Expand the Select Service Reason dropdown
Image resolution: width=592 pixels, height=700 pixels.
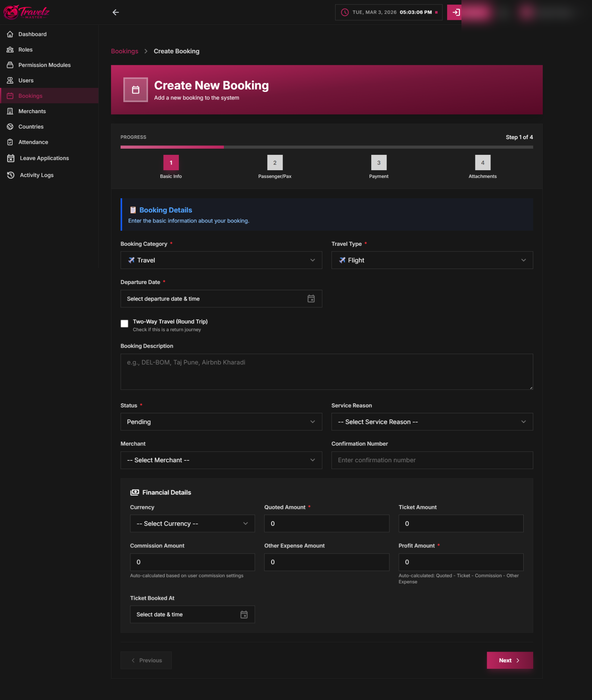(x=432, y=422)
